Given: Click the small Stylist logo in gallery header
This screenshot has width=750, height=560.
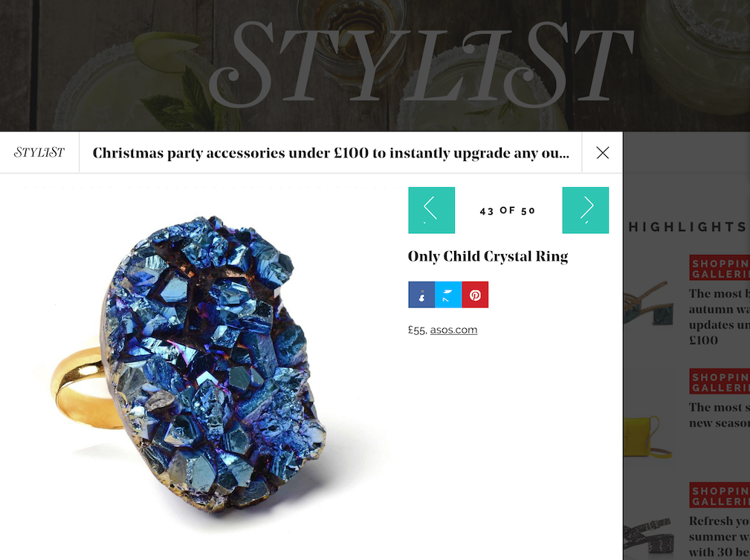Looking at the screenshot, I should (x=39, y=152).
